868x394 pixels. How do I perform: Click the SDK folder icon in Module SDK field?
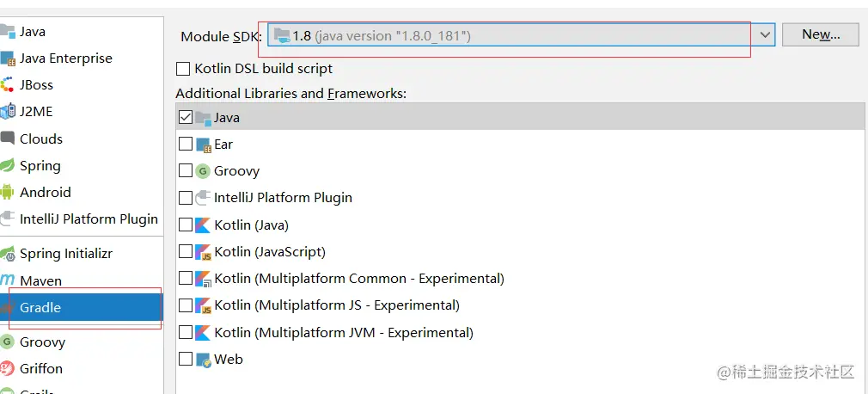(282, 36)
